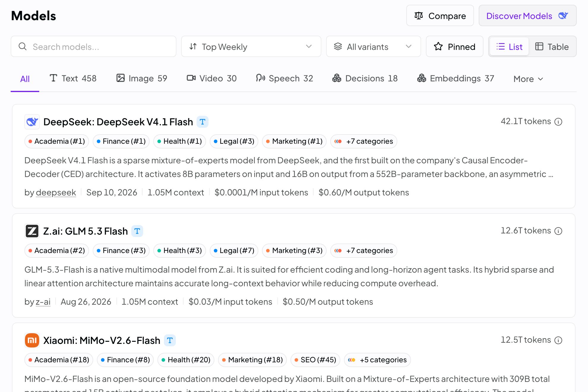Focus the Search models input field

(94, 47)
